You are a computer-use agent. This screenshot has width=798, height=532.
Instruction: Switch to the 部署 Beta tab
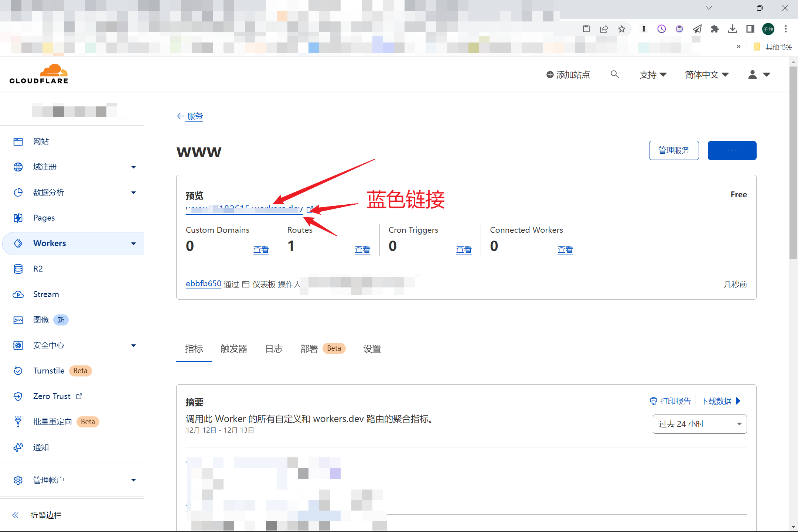pyautogui.click(x=323, y=349)
